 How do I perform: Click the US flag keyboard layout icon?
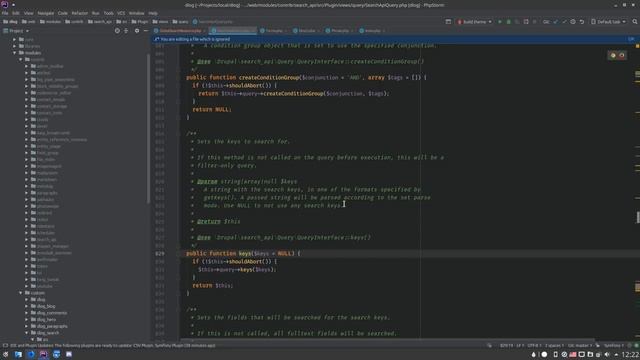click(x=573, y=354)
